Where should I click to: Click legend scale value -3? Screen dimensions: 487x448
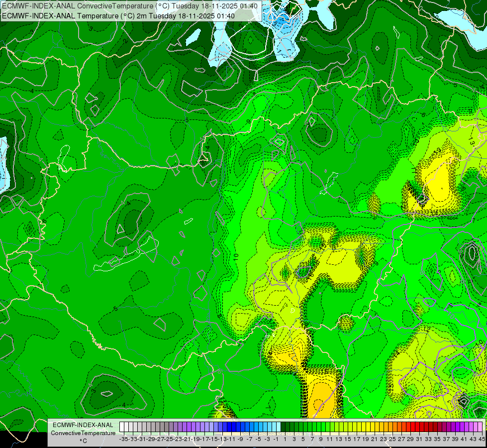[267, 439]
